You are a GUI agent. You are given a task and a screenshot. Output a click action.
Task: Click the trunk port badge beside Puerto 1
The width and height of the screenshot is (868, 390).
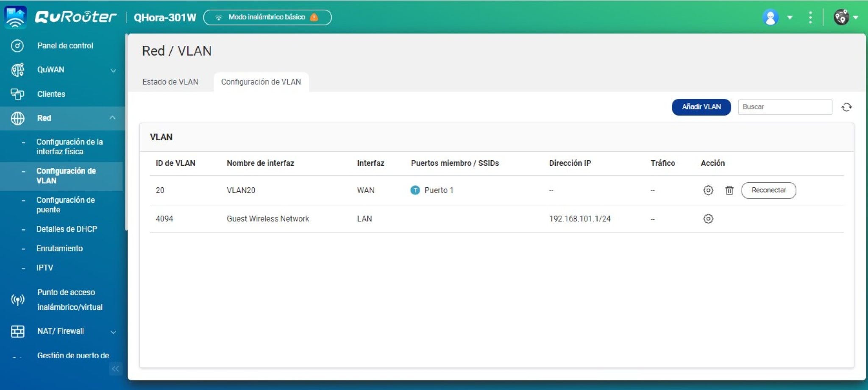(415, 190)
